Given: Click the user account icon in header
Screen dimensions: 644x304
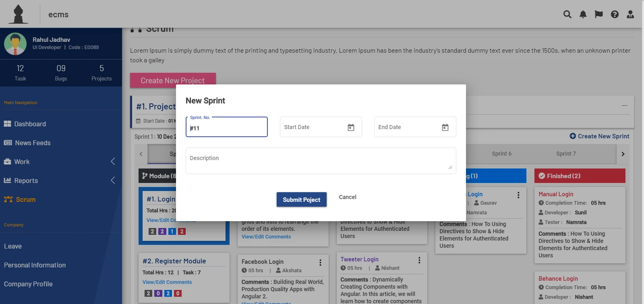Looking at the screenshot, I should point(630,14).
